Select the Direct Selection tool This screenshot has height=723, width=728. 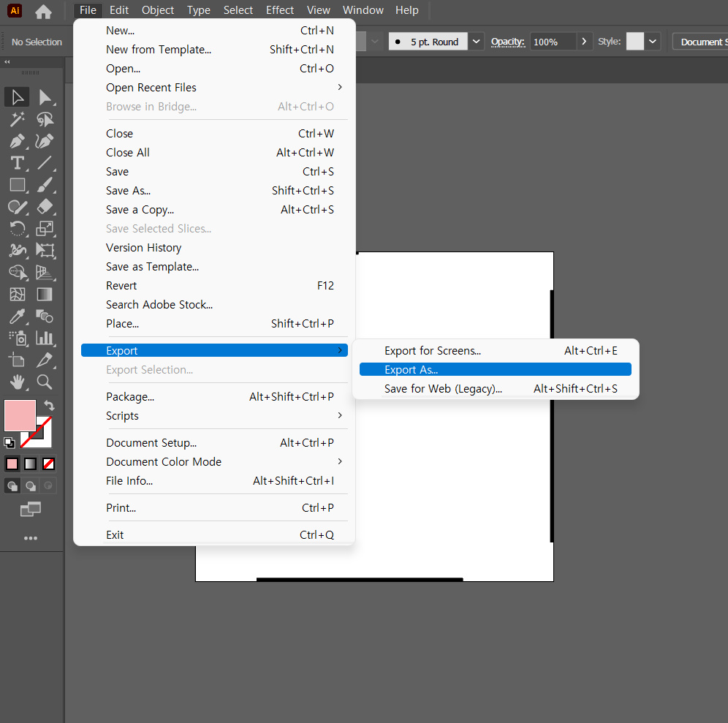(45, 97)
